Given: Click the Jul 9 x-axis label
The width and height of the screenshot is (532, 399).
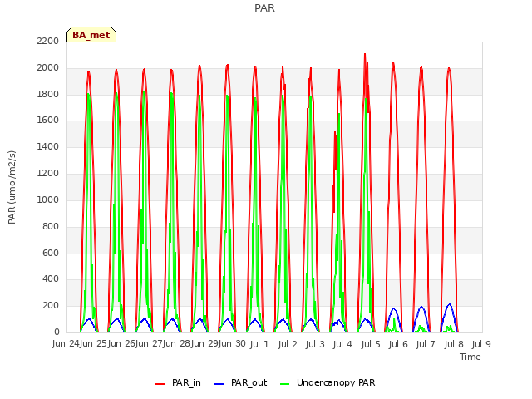Looking at the screenshot, I should pyautogui.click(x=481, y=344).
